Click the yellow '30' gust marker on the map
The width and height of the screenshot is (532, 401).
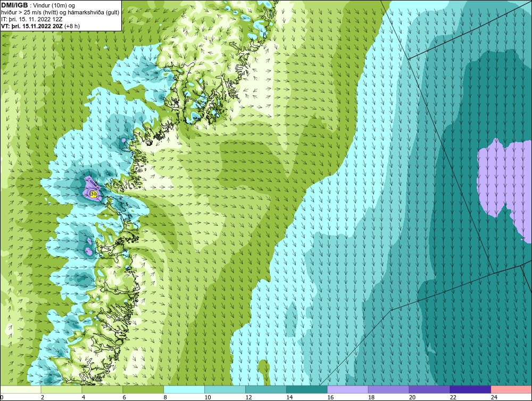click(94, 194)
